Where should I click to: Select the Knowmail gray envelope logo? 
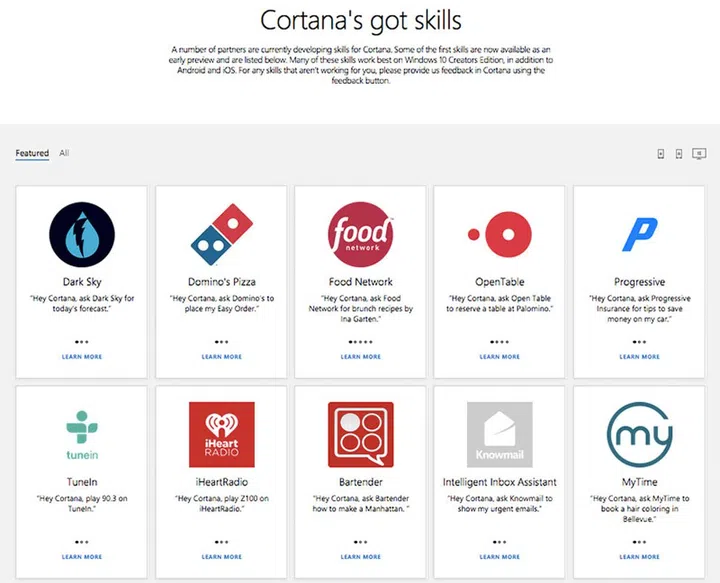click(499, 434)
